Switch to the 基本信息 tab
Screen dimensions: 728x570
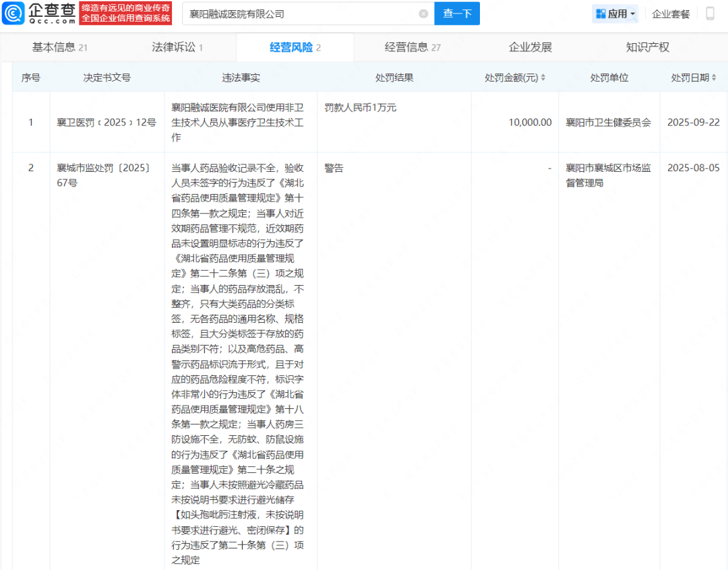click(59, 47)
